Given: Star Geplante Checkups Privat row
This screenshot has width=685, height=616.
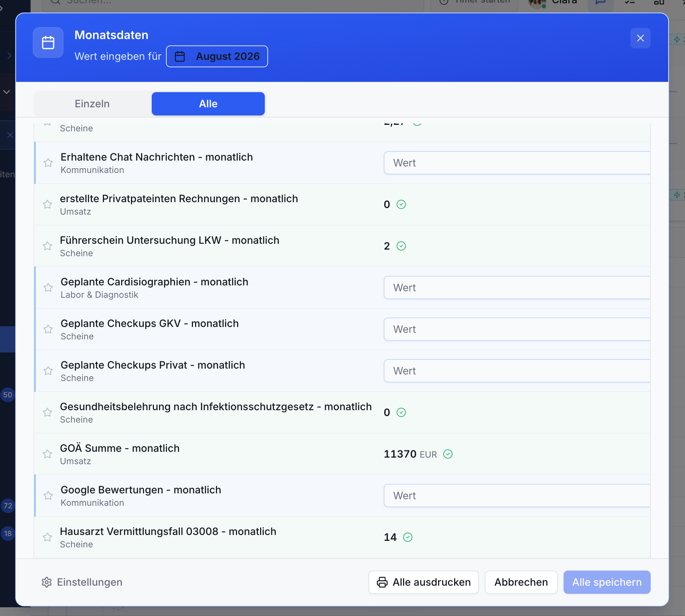Looking at the screenshot, I should (48, 371).
